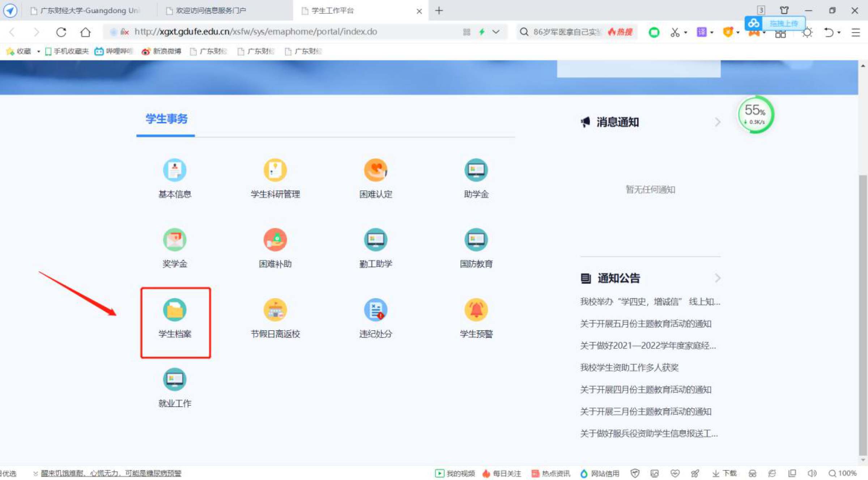Open notice 关于开展五月份主题教育活动的通知
Screen dimensions: 868x480
click(x=646, y=324)
